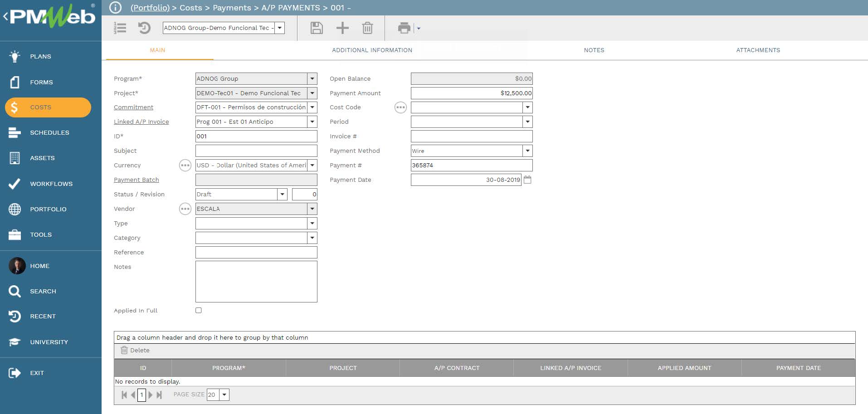Viewport: 868px width, 414px height.
Task: Expand the Payment Method dropdown
Action: (527, 151)
